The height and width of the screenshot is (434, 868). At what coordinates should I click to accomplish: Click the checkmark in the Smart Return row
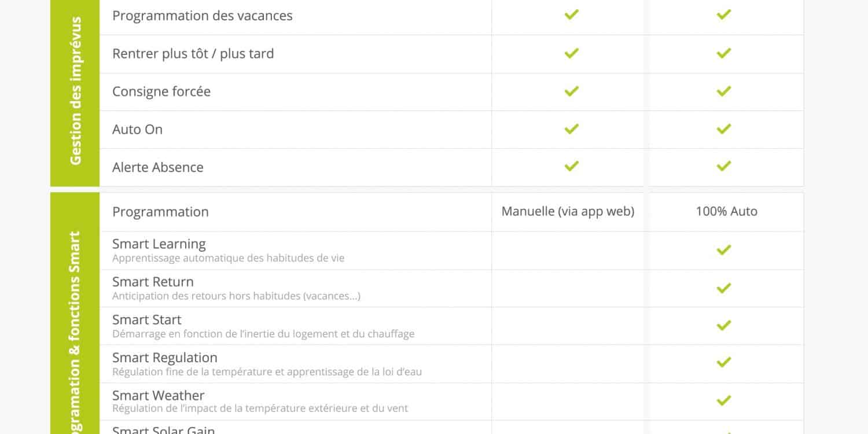(x=723, y=288)
